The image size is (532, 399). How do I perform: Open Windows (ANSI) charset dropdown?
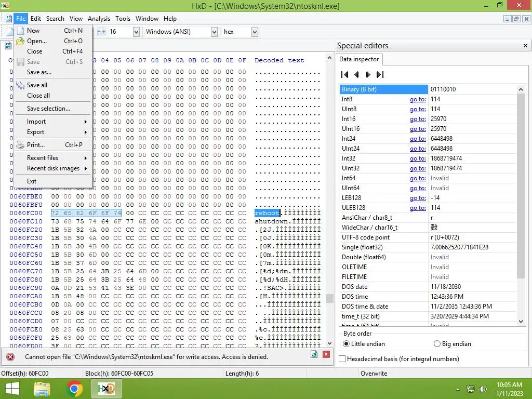(214, 32)
